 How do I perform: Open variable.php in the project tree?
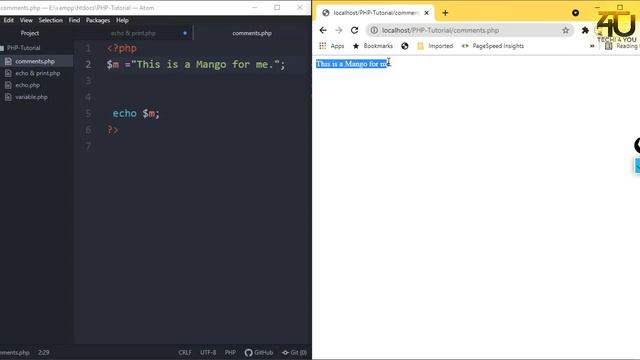point(31,97)
